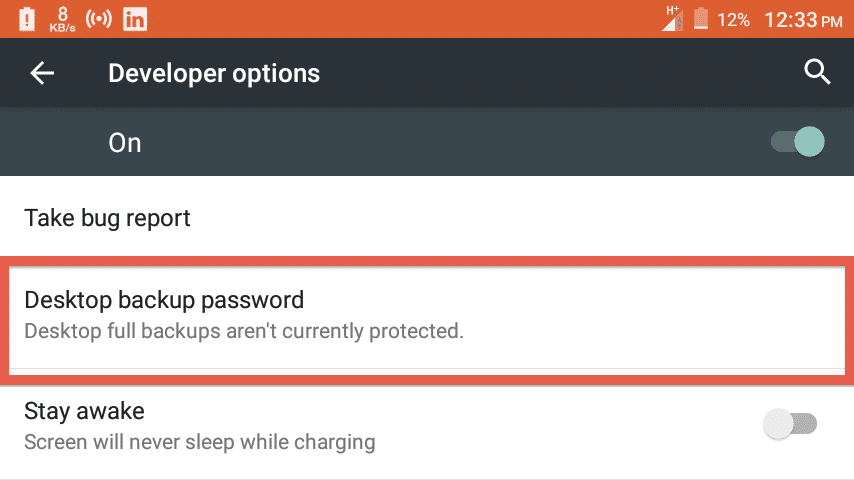Tap the Stay awake label
The height and width of the screenshot is (480, 854).
[x=84, y=411]
